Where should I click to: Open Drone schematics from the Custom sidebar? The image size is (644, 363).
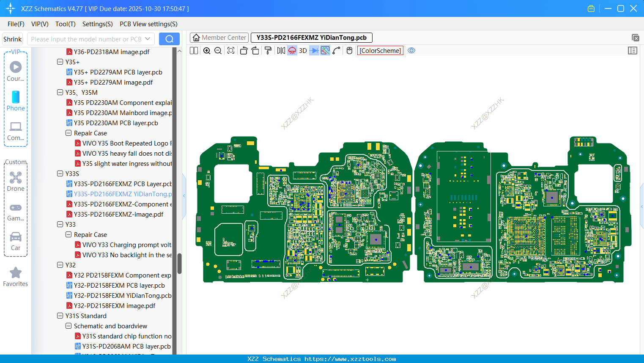[x=16, y=181]
